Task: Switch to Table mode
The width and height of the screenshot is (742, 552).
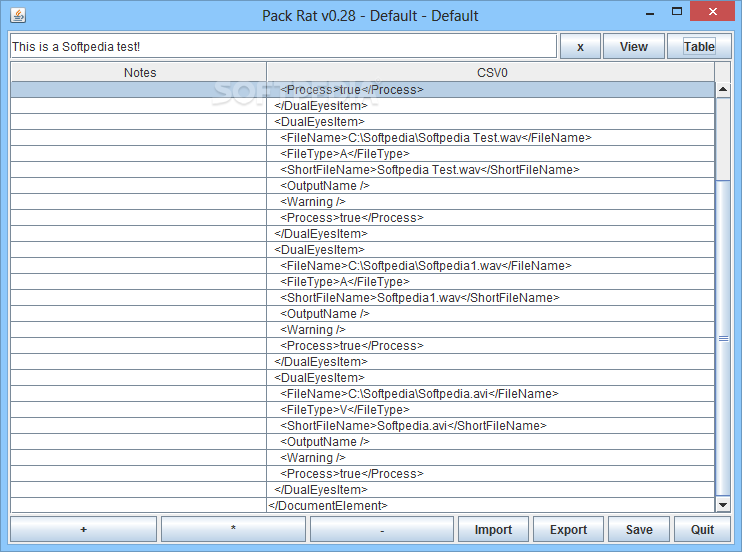Action: click(x=699, y=46)
